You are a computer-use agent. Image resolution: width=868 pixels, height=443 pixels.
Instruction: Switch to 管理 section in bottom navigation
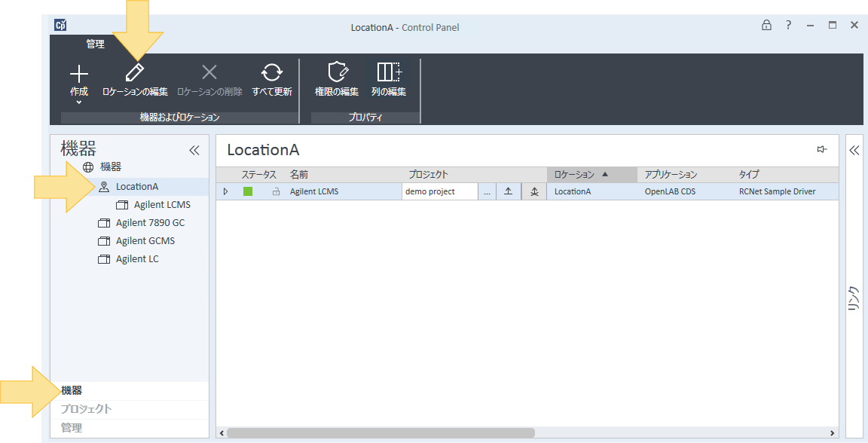[72, 428]
